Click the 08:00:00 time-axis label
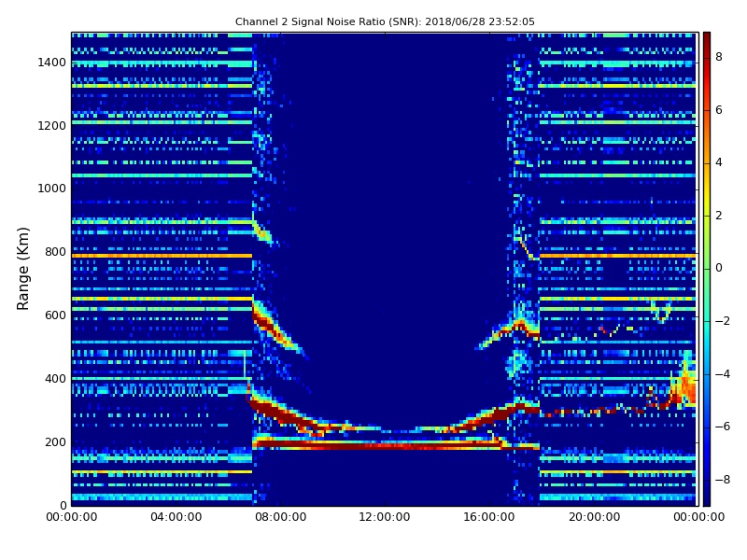 [x=281, y=517]
